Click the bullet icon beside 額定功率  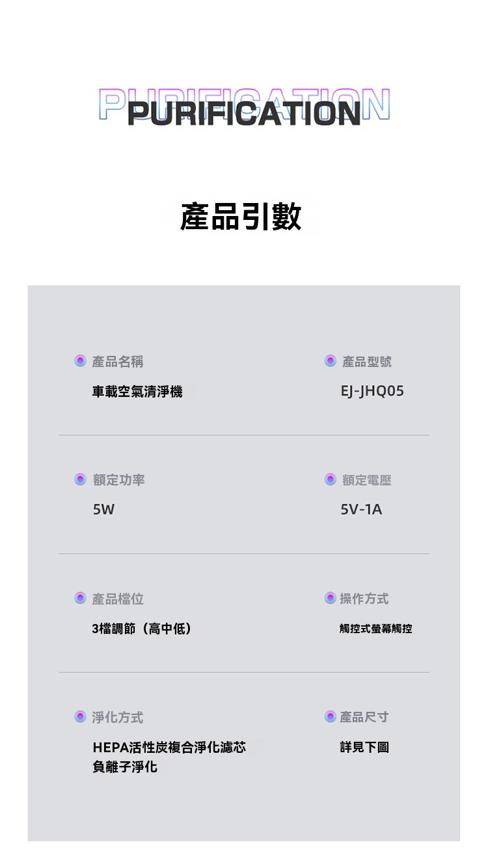[80, 480]
